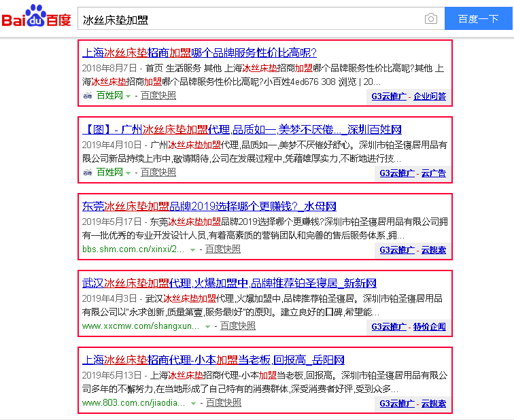
Task: Click G3云推广 in 岳阳网 result
Action: [x=397, y=404]
